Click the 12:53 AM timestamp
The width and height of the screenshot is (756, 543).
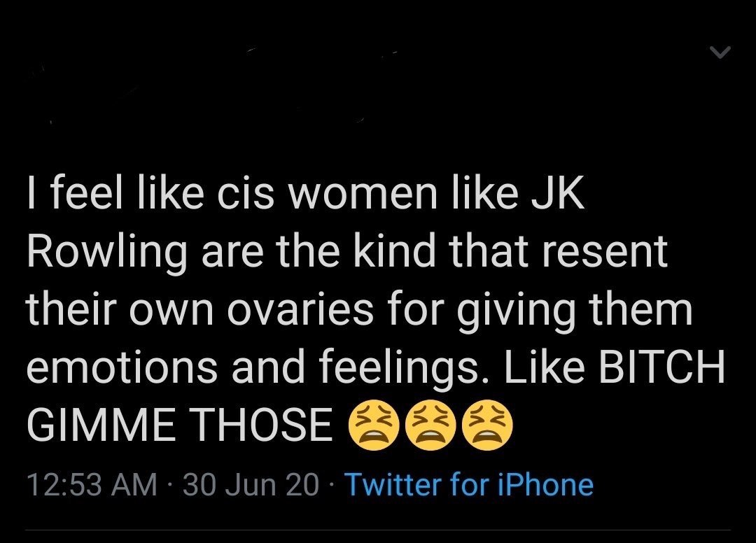coord(92,484)
